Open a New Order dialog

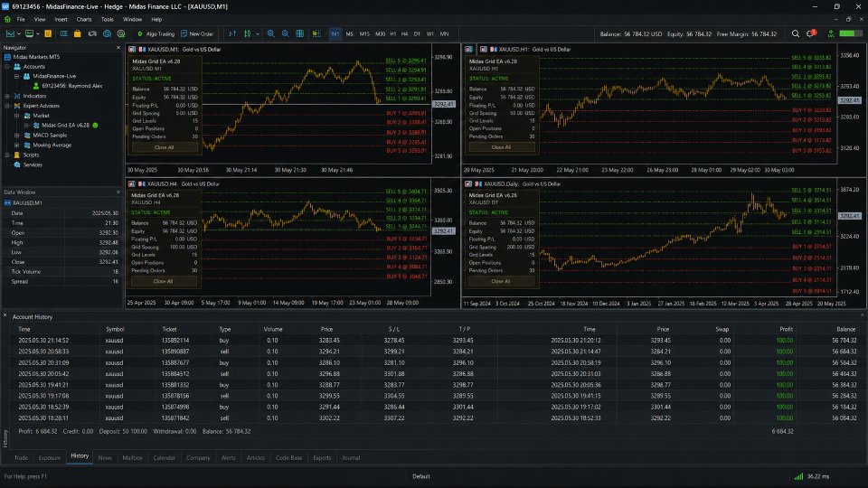pos(197,33)
